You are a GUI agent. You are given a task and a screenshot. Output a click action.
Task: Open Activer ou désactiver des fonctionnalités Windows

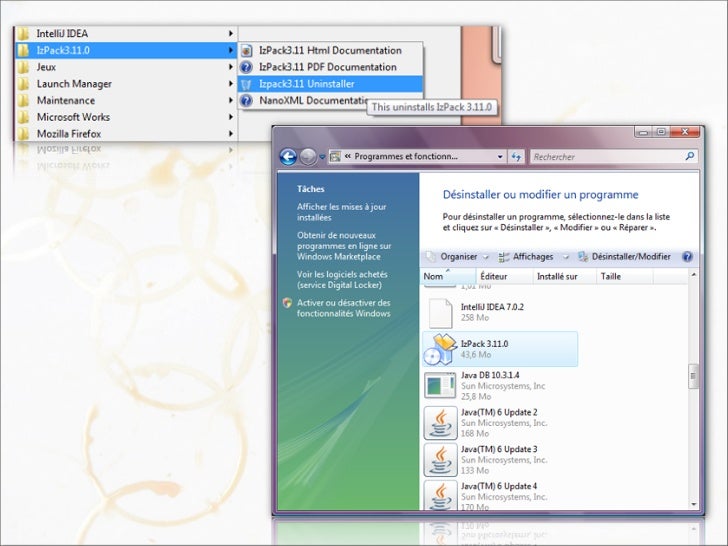click(344, 308)
